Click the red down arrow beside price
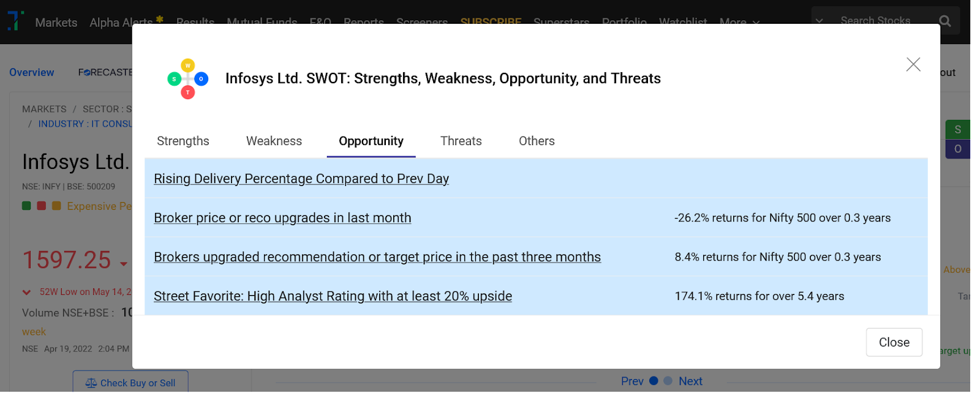Image resolution: width=980 pixels, height=396 pixels. pyautogui.click(x=124, y=264)
